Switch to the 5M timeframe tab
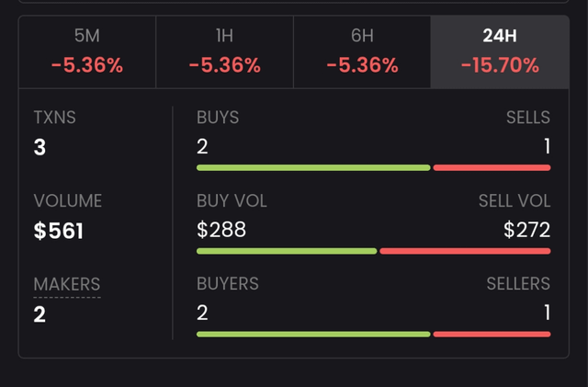This screenshot has width=588, height=387. coord(87,51)
